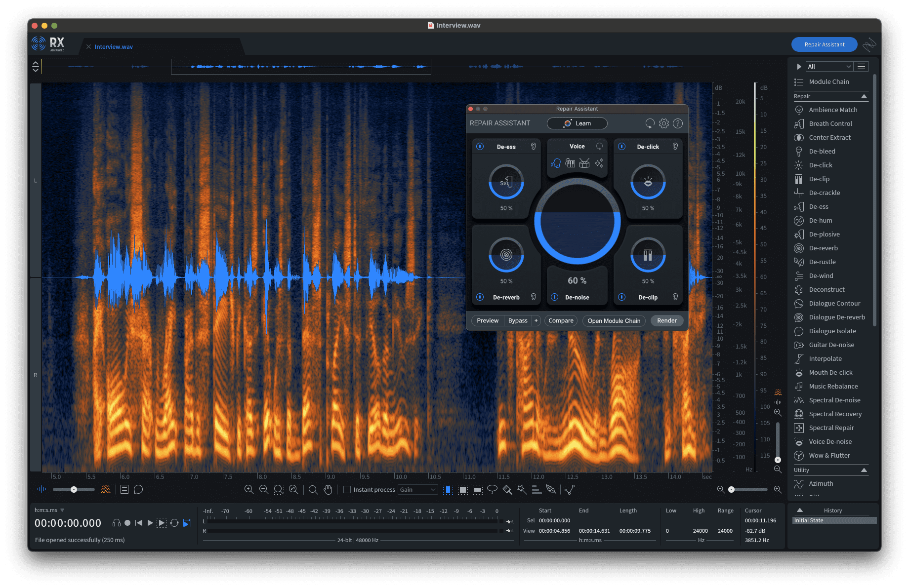
Task: Select the Hand tool in the bottom toolbar
Action: (x=328, y=489)
